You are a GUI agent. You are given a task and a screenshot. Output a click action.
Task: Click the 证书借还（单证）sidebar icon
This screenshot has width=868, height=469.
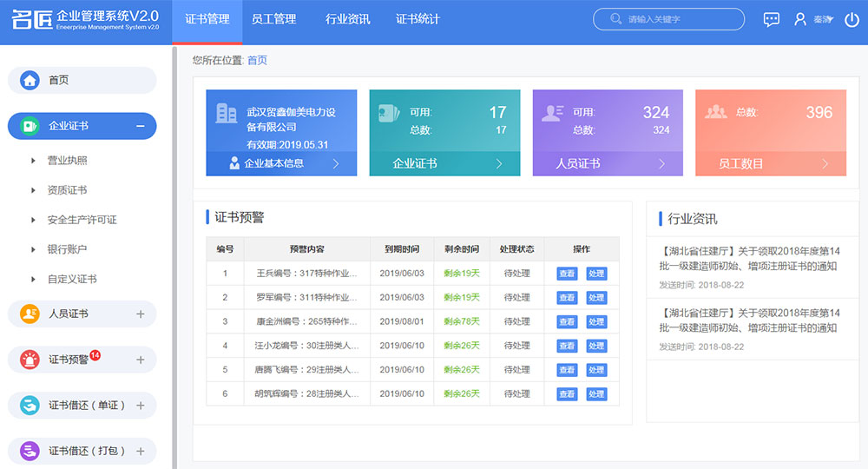click(x=30, y=405)
